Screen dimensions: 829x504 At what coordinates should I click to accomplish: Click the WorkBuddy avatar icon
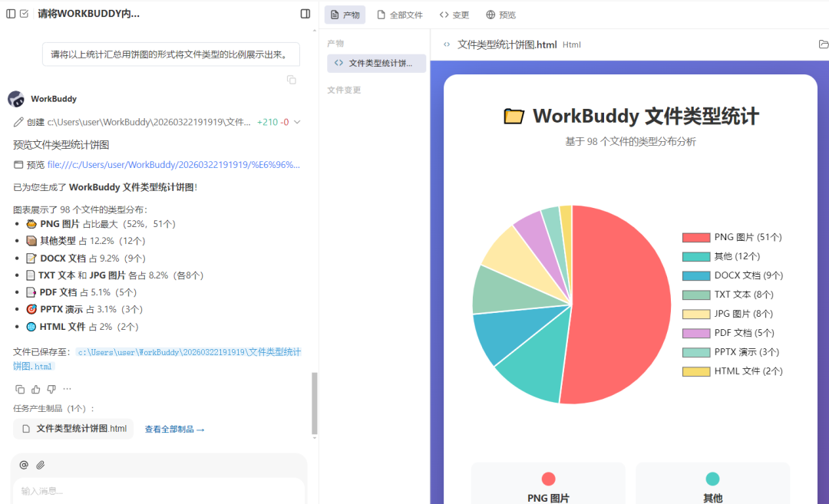(16, 99)
